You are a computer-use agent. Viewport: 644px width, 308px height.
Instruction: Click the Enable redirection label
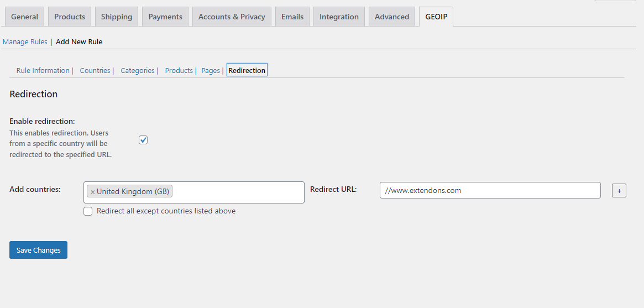[x=43, y=122]
